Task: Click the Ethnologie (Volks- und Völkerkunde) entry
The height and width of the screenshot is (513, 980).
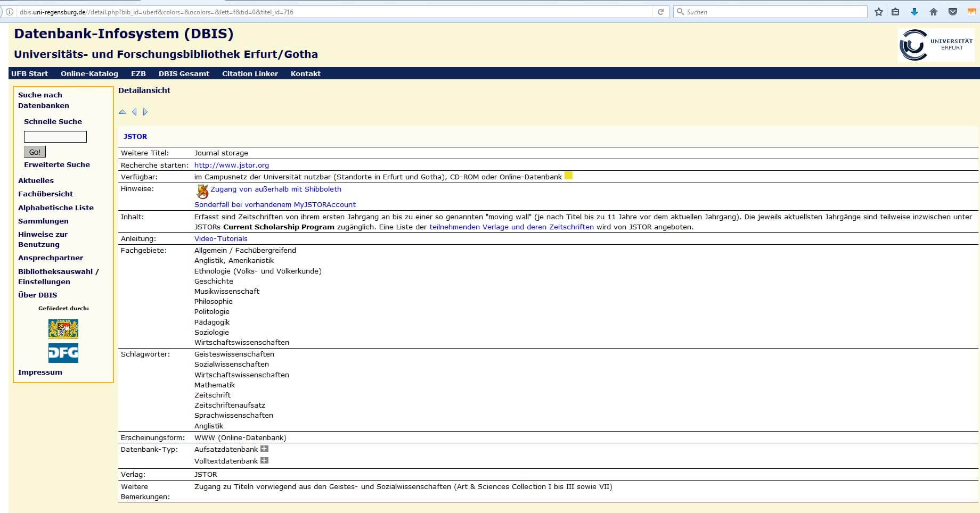Action: [258, 271]
